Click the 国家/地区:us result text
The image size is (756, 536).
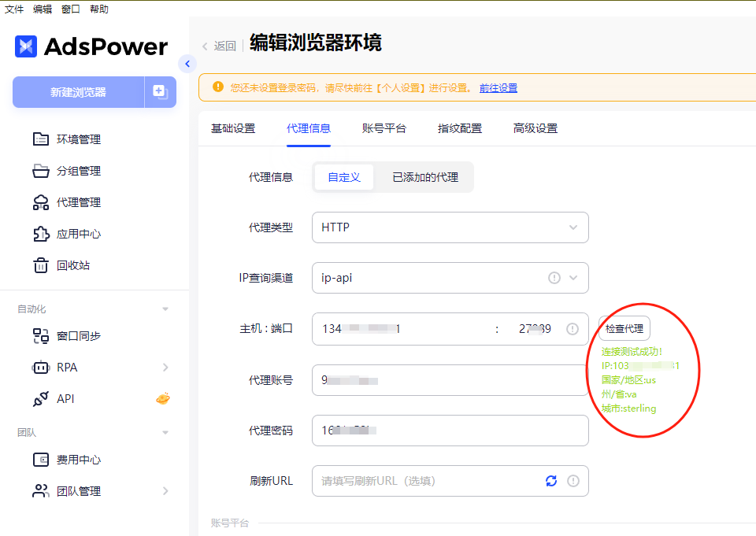click(x=628, y=380)
